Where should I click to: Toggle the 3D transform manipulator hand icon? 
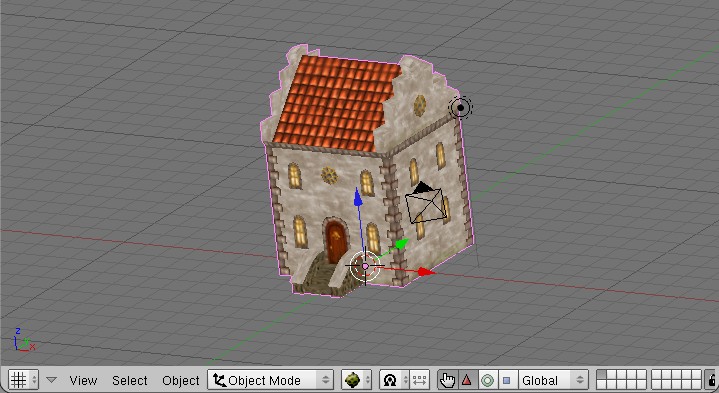coord(447,380)
